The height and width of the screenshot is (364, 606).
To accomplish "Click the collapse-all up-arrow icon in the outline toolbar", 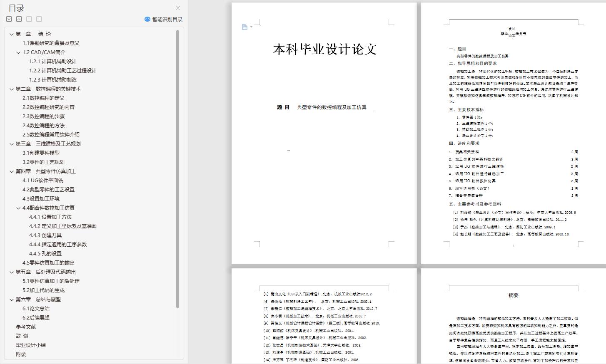I will click(19, 19).
